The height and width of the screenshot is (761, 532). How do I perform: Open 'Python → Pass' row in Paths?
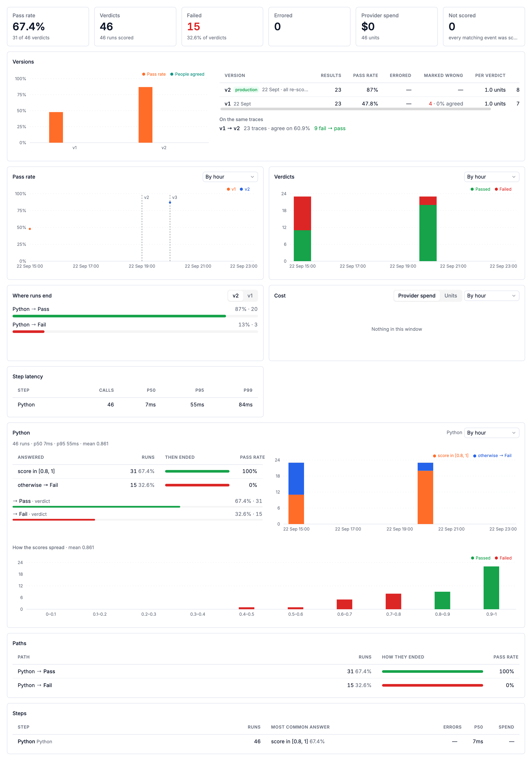pos(266,671)
